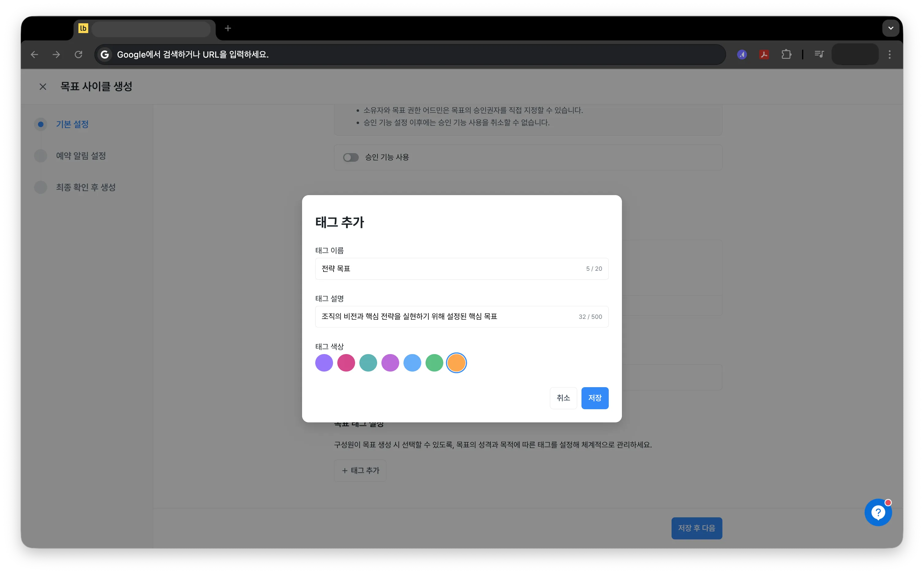Click the Google G icon in address bar
This screenshot has width=924, height=574.
click(105, 54)
